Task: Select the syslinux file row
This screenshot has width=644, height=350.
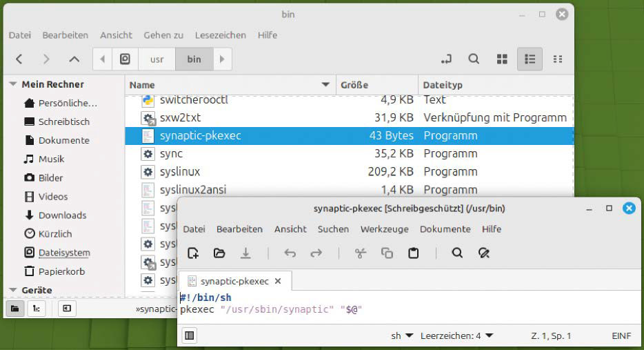Action: pyautogui.click(x=349, y=171)
